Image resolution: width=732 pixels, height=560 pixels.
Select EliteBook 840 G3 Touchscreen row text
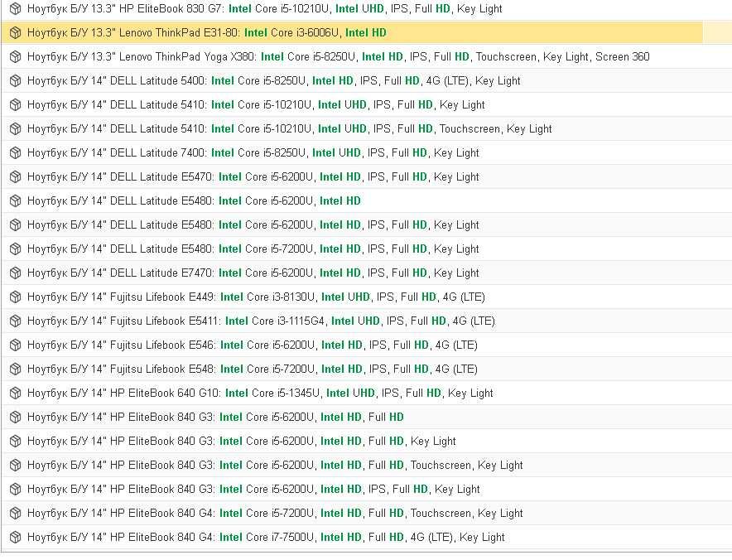[x=275, y=466]
